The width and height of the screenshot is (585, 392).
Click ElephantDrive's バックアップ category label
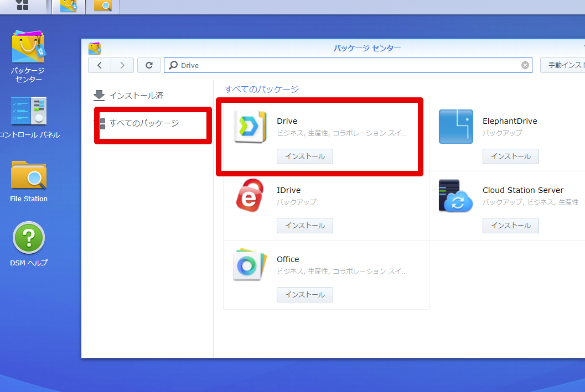pyautogui.click(x=502, y=133)
